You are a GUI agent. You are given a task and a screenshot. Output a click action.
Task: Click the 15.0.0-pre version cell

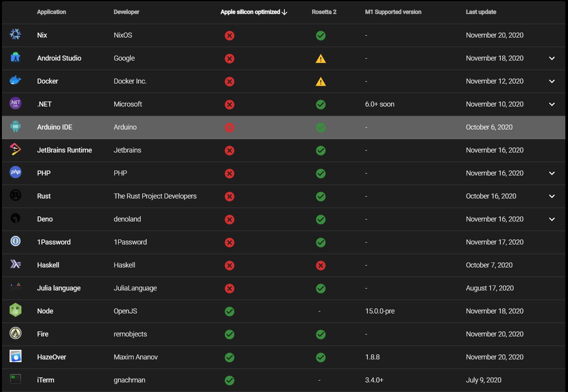pyautogui.click(x=380, y=311)
